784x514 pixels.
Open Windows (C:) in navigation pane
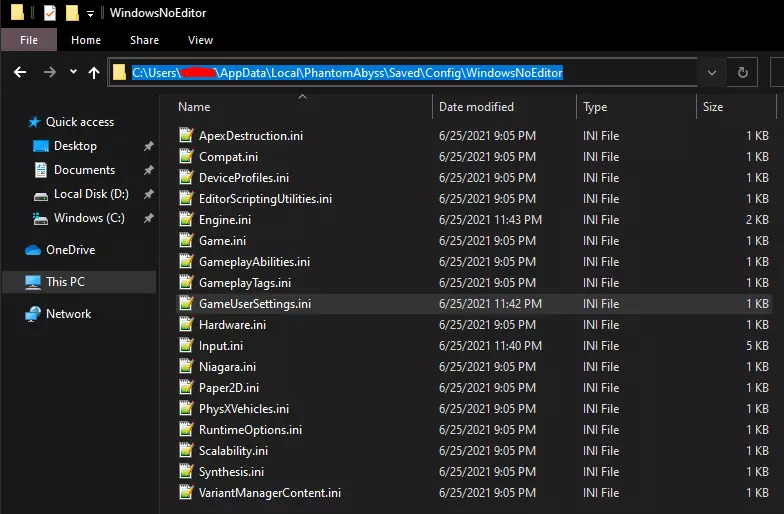(89, 218)
